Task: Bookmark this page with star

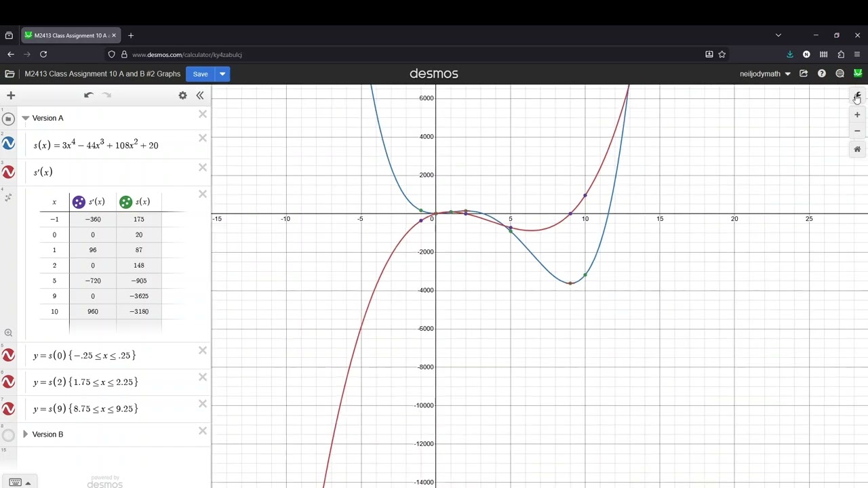Action: [722, 54]
